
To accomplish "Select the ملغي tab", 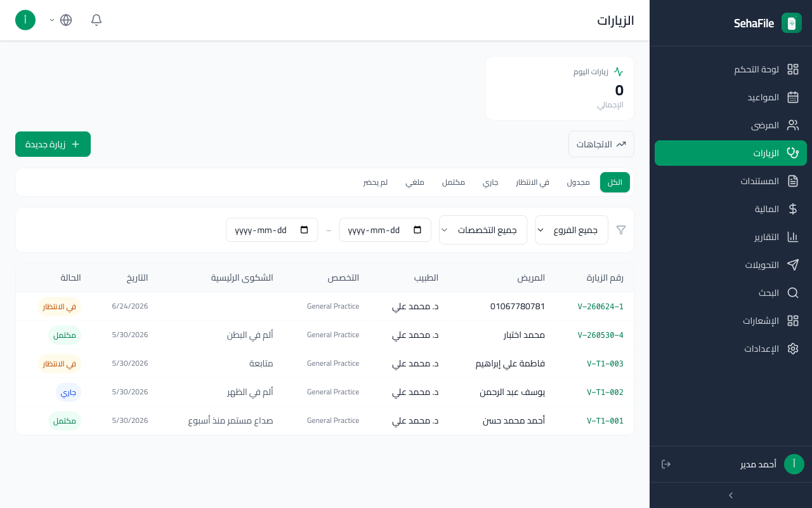I will (x=415, y=182).
